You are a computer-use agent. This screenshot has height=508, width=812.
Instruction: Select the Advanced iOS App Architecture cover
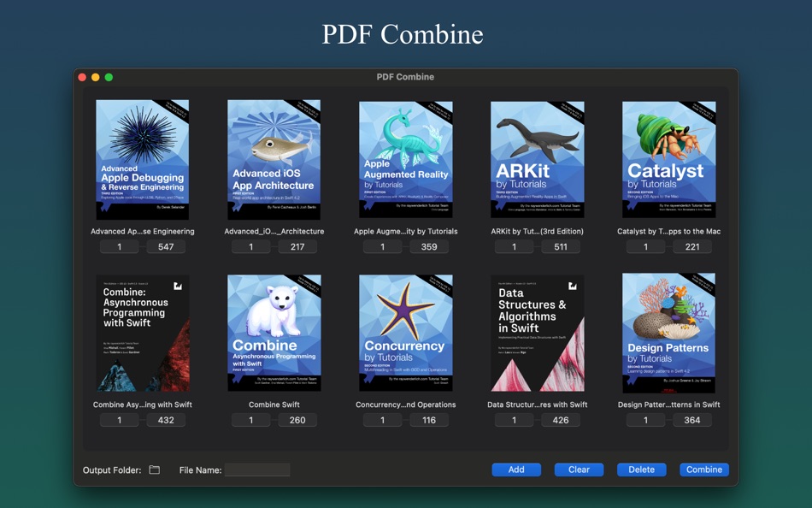tap(274, 159)
